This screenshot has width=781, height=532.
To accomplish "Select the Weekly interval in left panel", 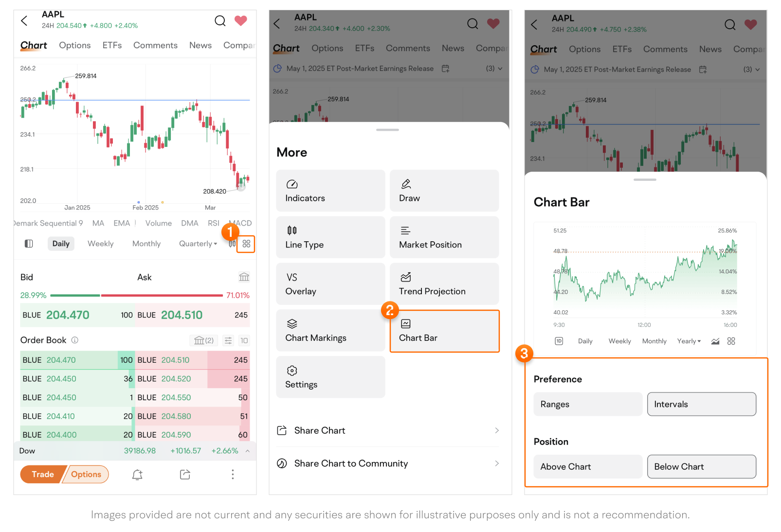I will (x=100, y=244).
